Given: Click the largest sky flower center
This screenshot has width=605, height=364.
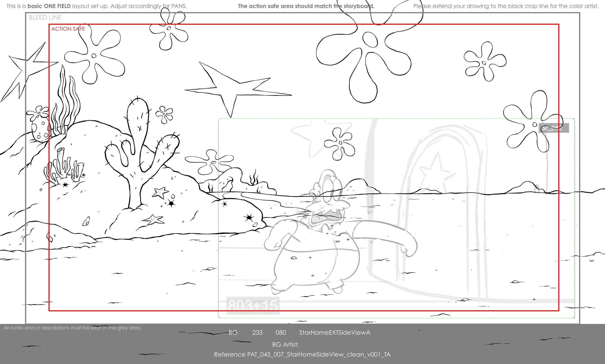Looking at the screenshot, I should (x=370, y=40).
